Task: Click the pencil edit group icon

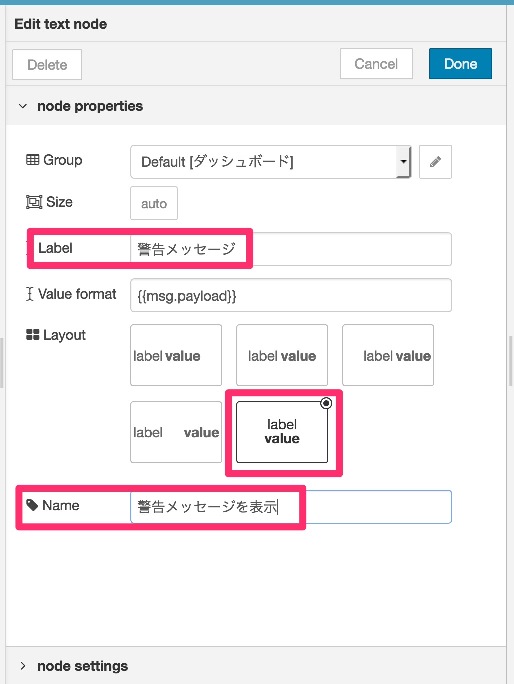Action: point(435,162)
